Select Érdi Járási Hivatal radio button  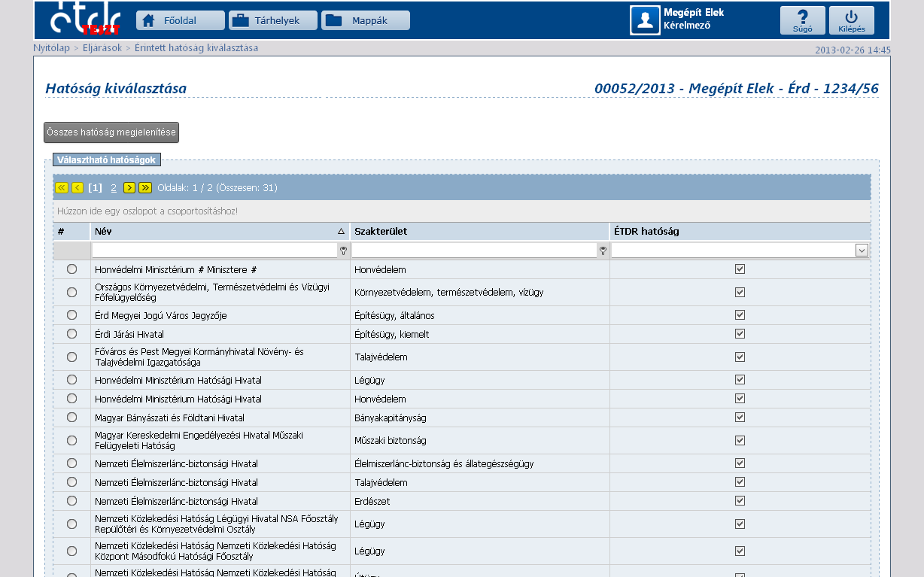click(71, 334)
